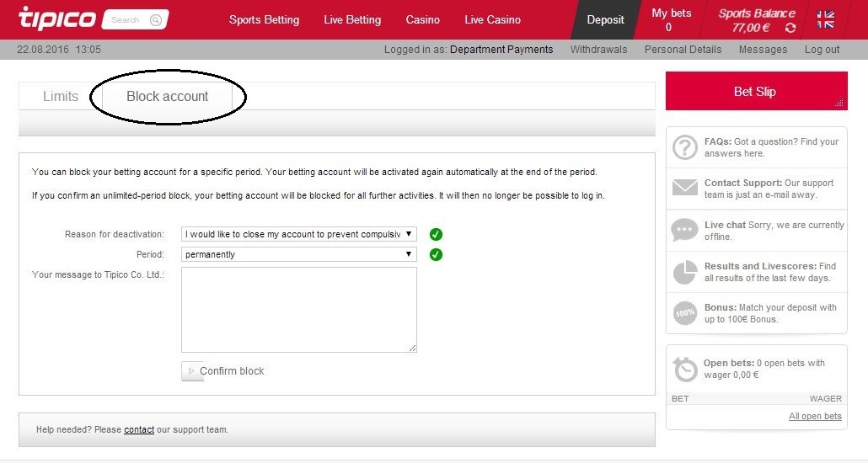868x463 pixels.
Task: Open Personal Details page
Action: (x=683, y=49)
